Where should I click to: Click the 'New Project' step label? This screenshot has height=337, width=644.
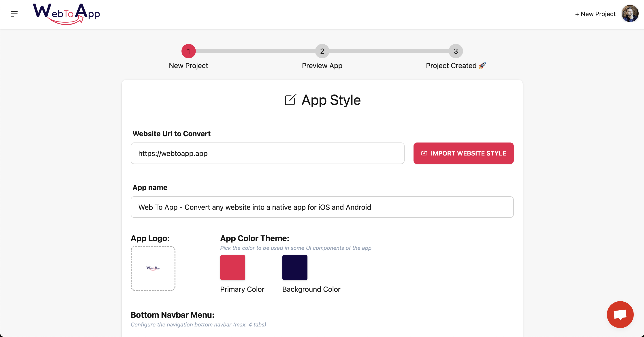click(188, 66)
